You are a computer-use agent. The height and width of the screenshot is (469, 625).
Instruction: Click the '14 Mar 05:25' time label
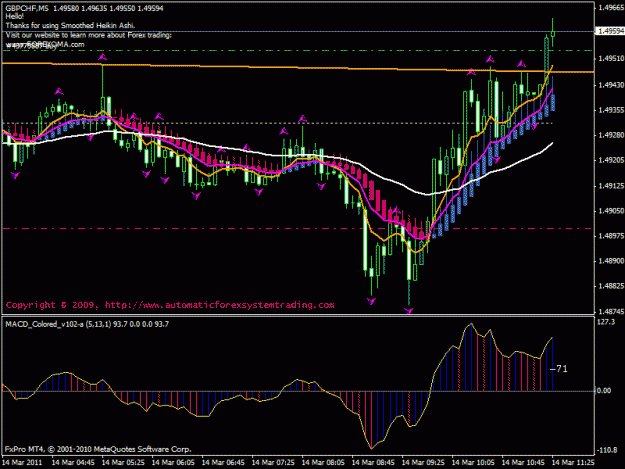[123, 463]
